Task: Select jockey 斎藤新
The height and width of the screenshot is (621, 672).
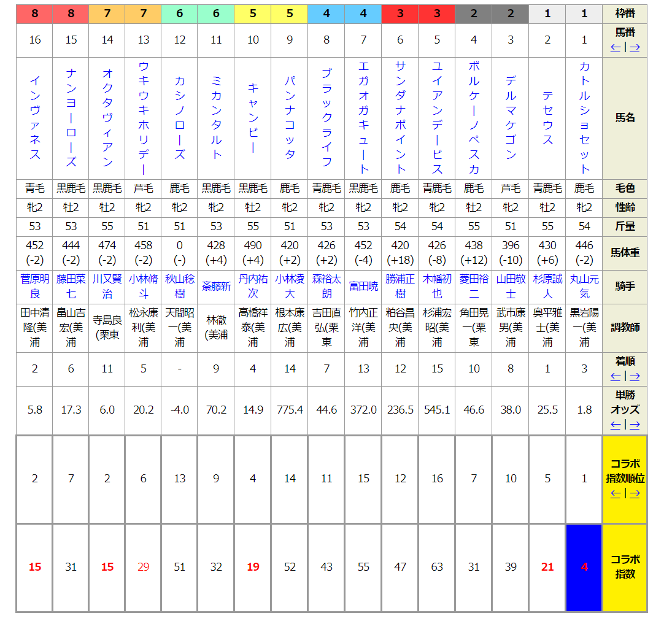Action: click(216, 287)
